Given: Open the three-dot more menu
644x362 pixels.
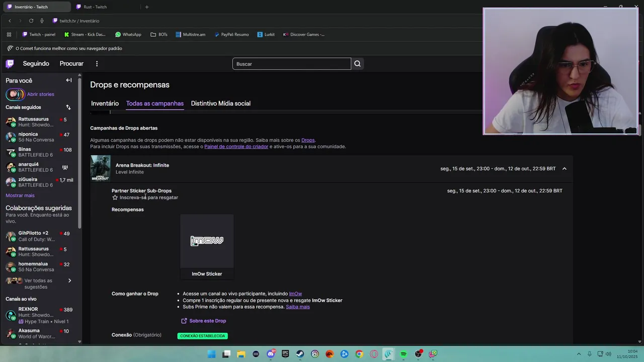Looking at the screenshot, I should point(97,64).
